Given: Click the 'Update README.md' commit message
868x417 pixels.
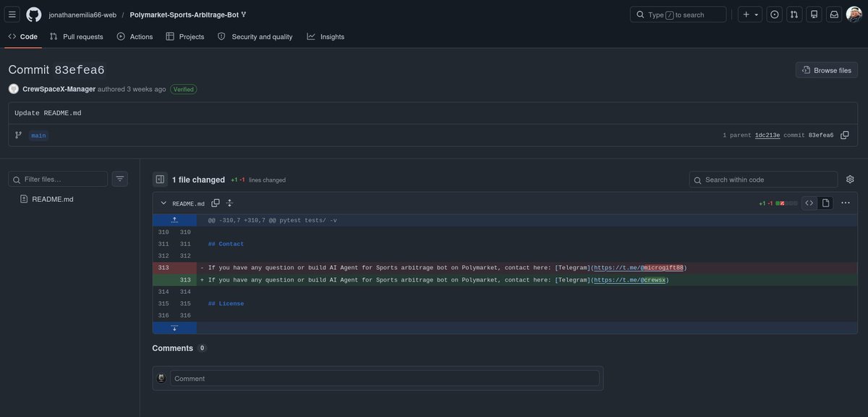Looking at the screenshot, I should [48, 113].
